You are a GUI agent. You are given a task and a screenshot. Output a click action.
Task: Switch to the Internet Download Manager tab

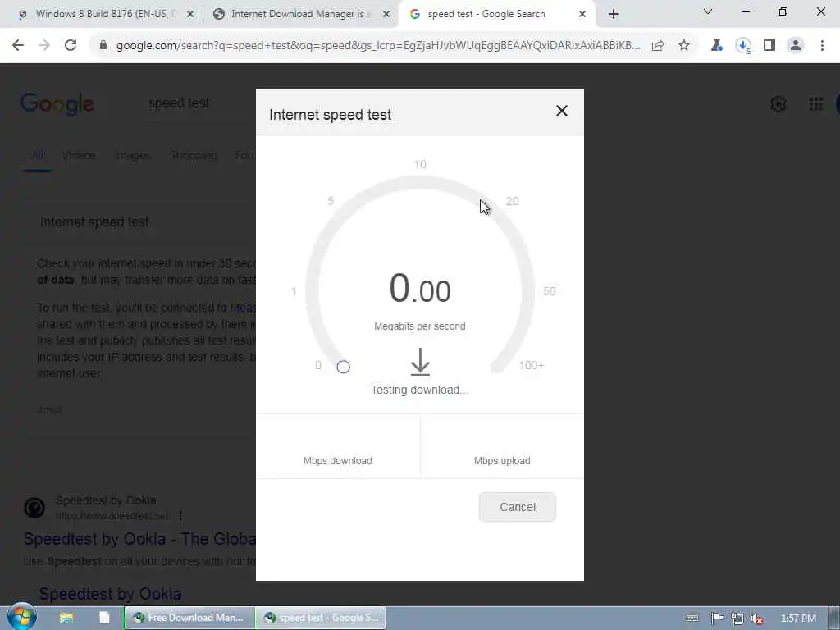pyautogui.click(x=300, y=14)
